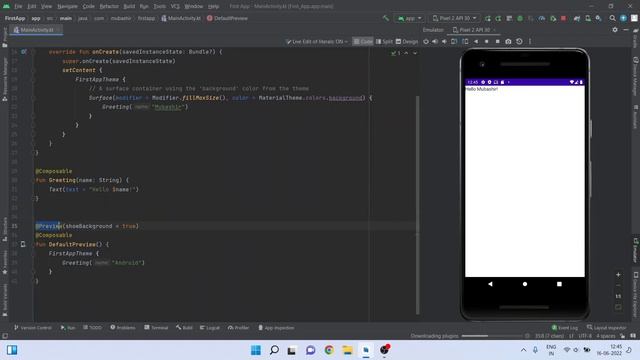Click Downloading plugins progress bar
Image resolution: width=640 pixels, height=360 pixels.
point(492,336)
